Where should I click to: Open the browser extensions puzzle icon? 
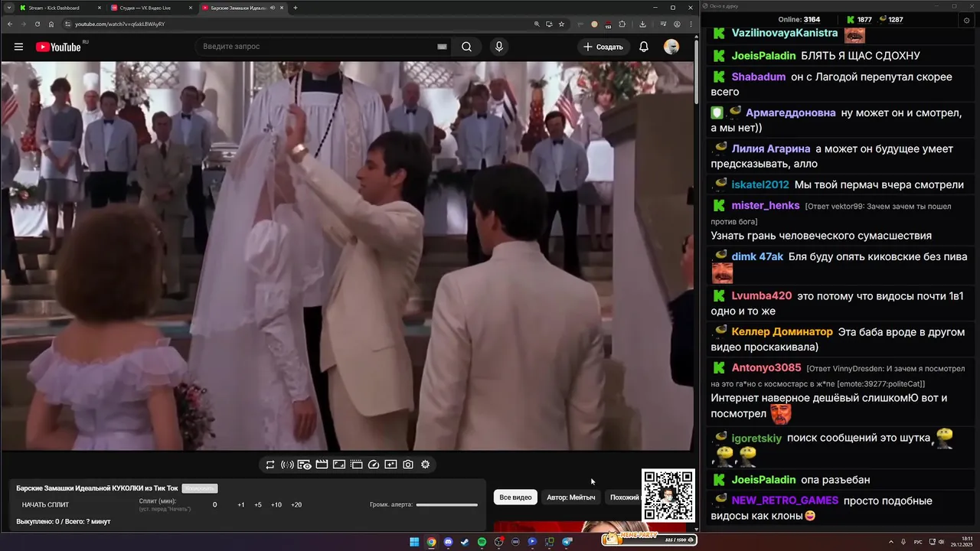[622, 24]
